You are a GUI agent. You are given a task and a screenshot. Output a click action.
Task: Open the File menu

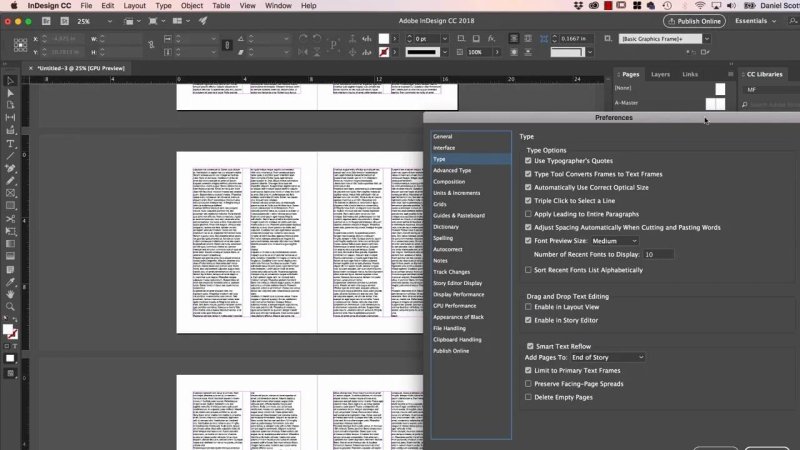(x=86, y=6)
